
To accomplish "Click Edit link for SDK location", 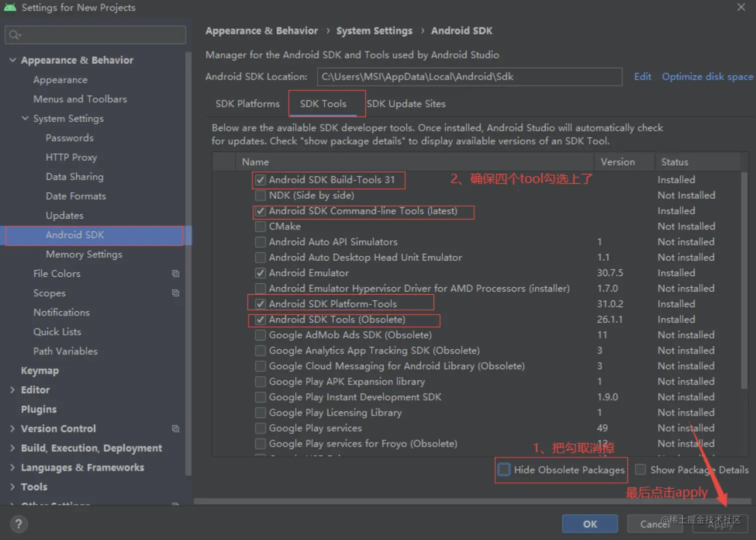I will [x=642, y=77].
